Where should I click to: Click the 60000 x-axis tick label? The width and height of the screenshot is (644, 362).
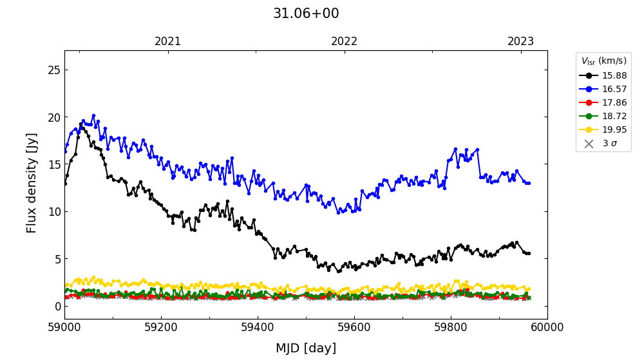pos(547,327)
